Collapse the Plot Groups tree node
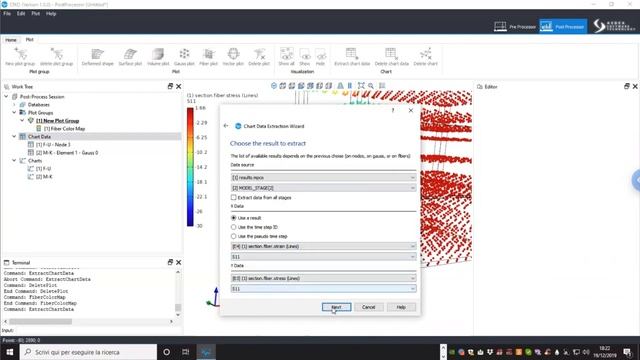Image resolution: width=640 pixels, height=360 pixels. [14, 112]
